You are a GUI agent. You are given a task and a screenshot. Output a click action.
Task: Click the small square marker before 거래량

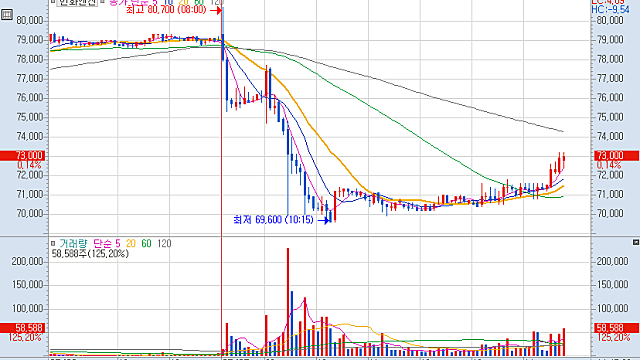53,243
